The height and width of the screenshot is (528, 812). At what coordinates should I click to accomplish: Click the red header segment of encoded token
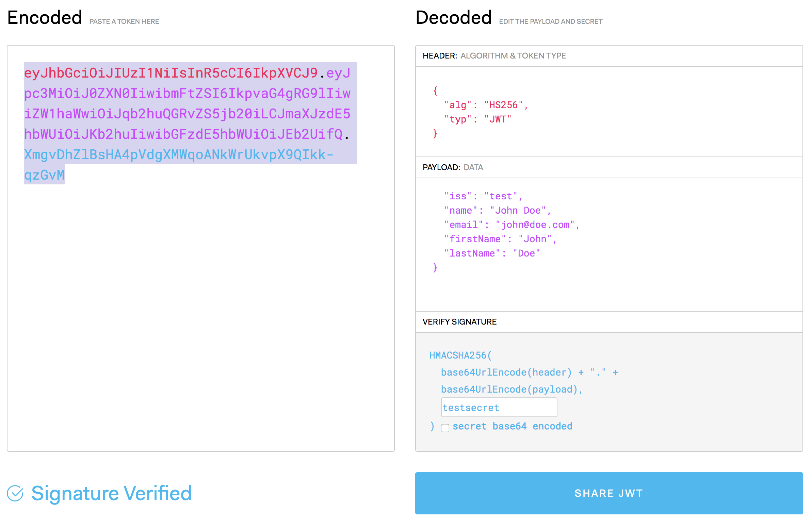point(170,73)
